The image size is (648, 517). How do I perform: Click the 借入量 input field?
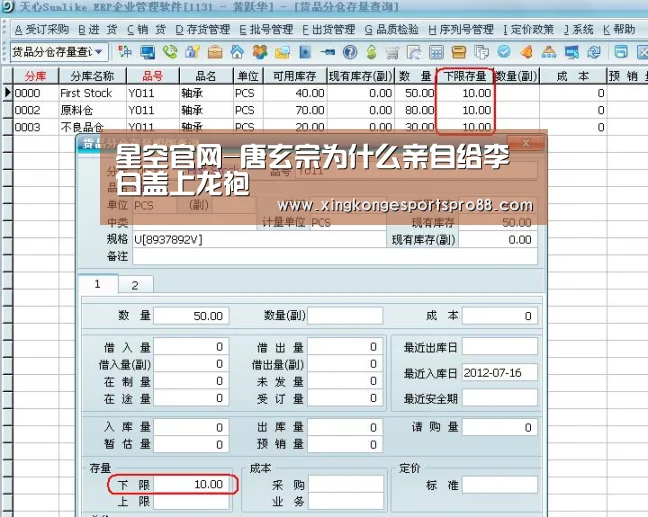[x=191, y=347]
